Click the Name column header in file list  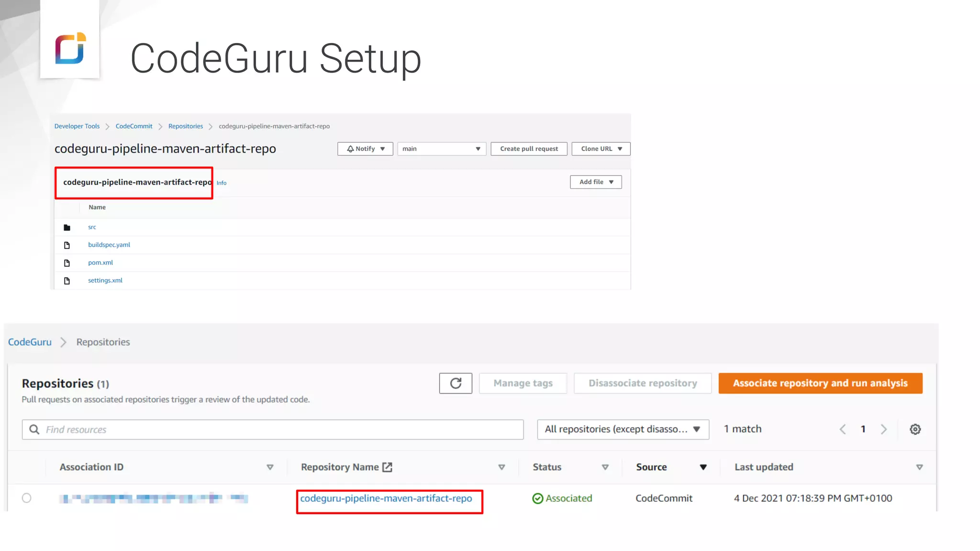(97, 207)
